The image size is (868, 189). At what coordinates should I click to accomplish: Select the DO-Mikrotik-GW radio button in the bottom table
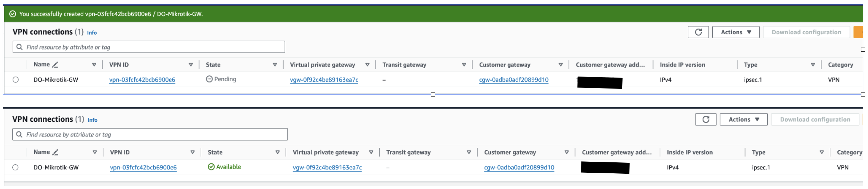[x=16, y=168]
